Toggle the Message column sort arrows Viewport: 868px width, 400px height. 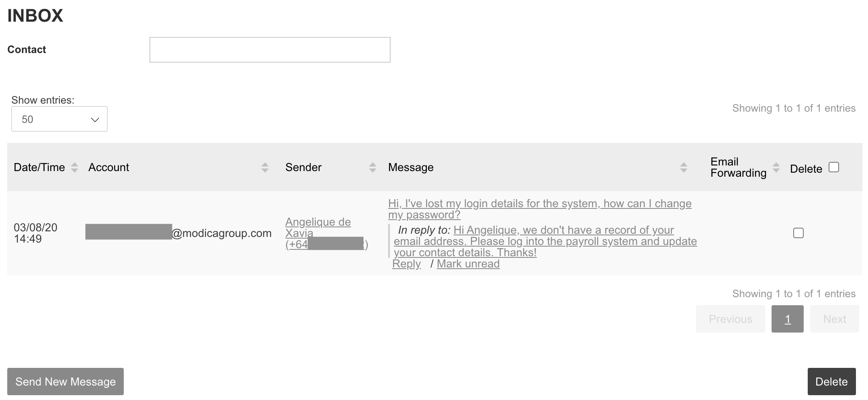[x=683, y=167]
